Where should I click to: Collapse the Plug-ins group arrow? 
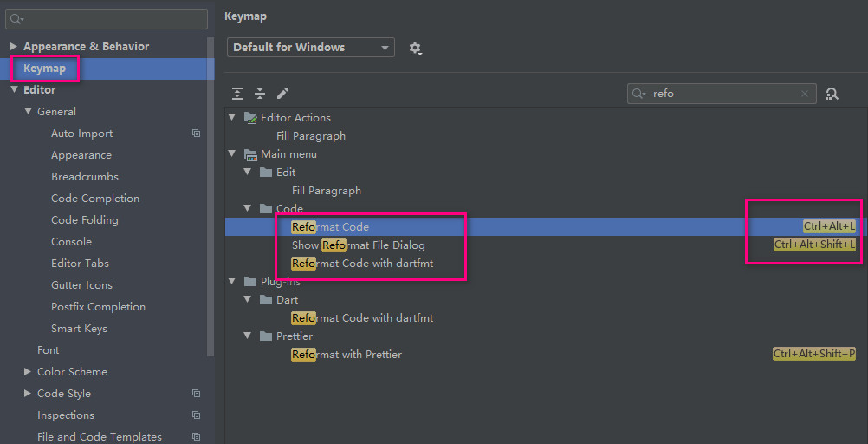point(232,282)
